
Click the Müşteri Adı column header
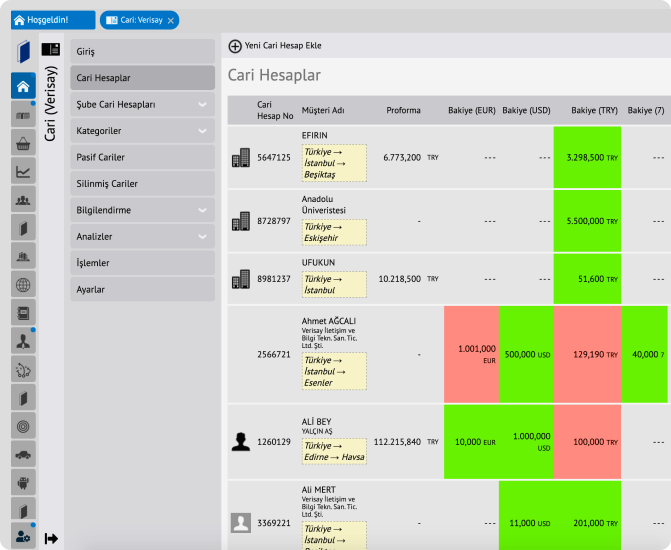323,110
